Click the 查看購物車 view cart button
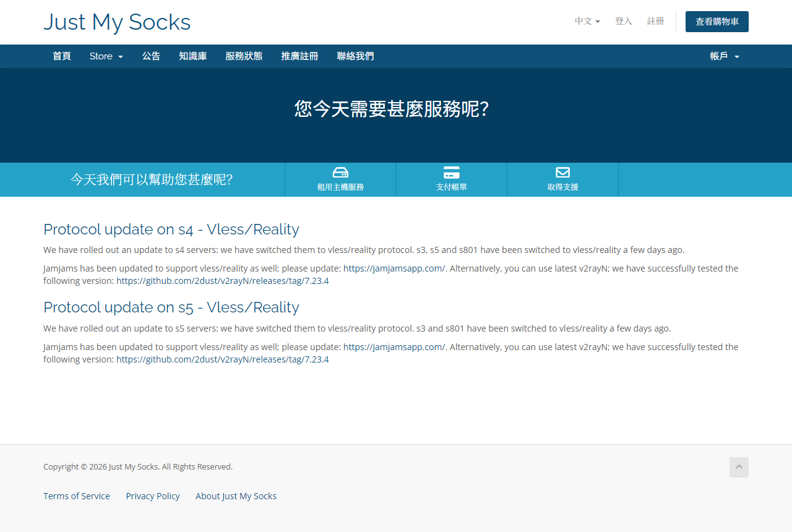This screenshot has height=532, width=792. click(717, 21)
